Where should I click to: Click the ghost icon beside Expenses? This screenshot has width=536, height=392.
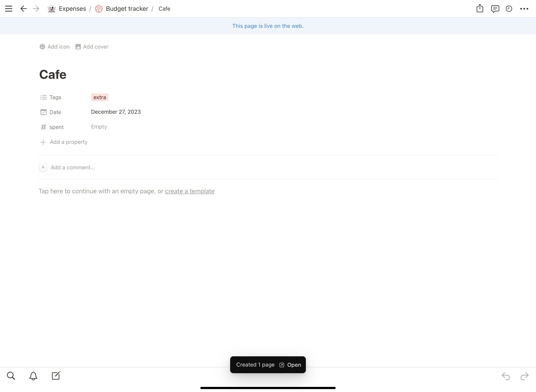pos(52,9)
